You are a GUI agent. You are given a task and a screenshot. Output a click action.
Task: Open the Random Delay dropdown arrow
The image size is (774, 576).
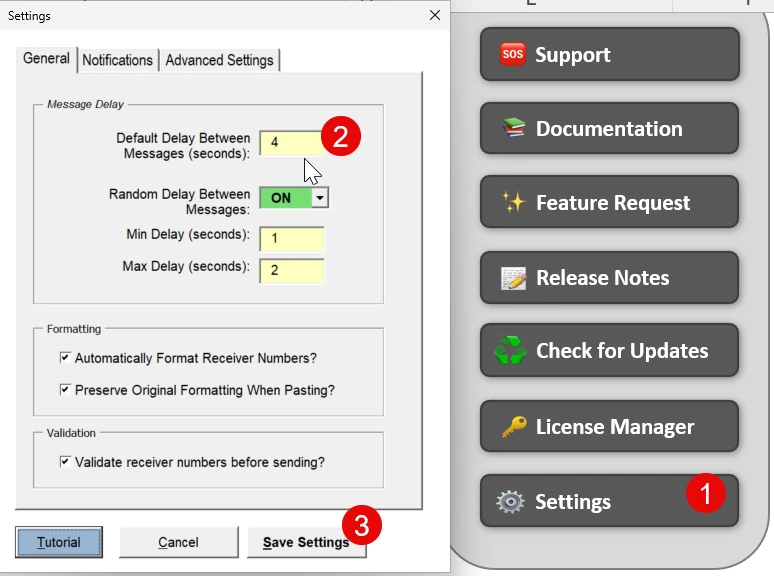click(320, 198)
